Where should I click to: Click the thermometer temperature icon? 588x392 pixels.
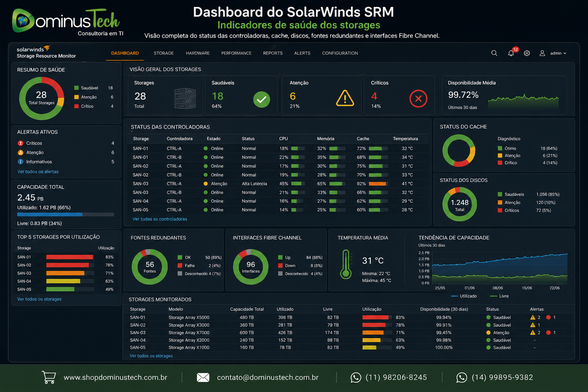(x=346, y=264)
